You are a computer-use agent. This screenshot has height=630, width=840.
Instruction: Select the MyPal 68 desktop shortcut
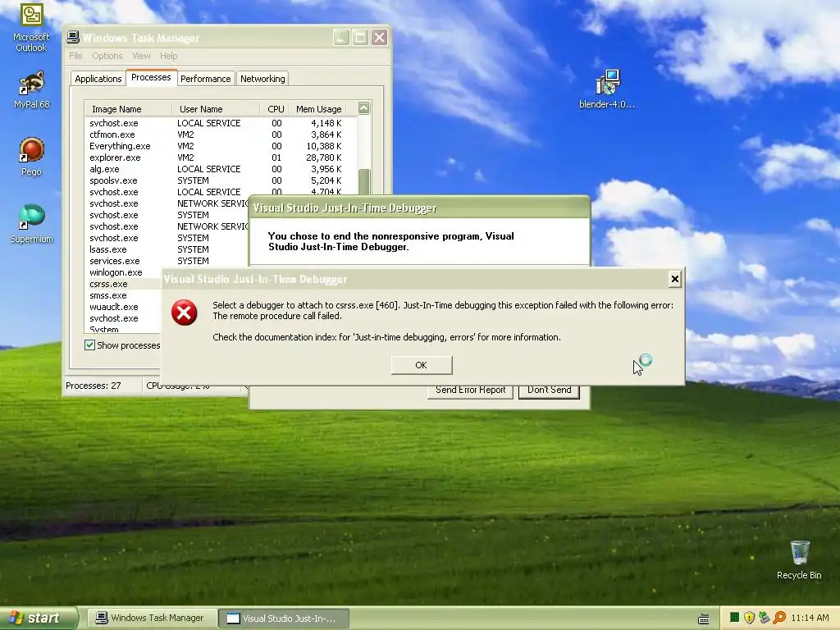31,89
